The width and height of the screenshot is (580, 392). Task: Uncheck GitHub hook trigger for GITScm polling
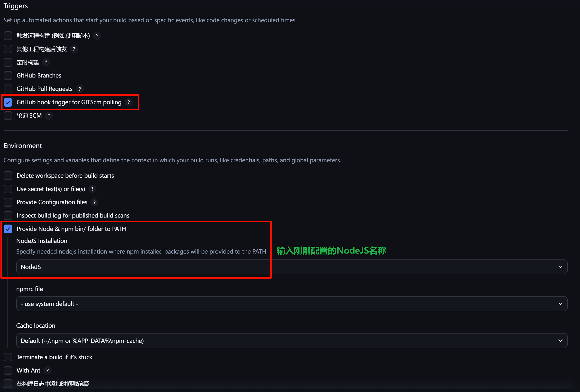click(x=8, y=102)
